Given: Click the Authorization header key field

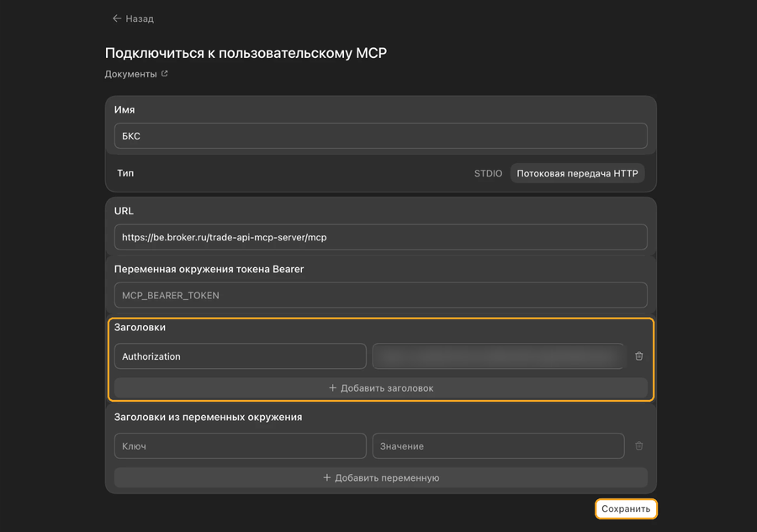Looking at the screenshot, I should [240, 356].
